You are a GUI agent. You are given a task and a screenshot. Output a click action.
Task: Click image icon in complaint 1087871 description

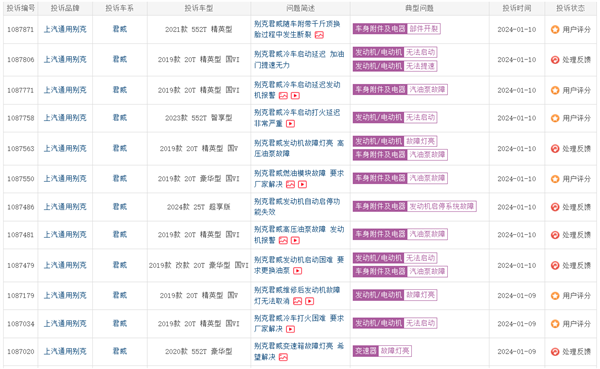click(319, 35)
